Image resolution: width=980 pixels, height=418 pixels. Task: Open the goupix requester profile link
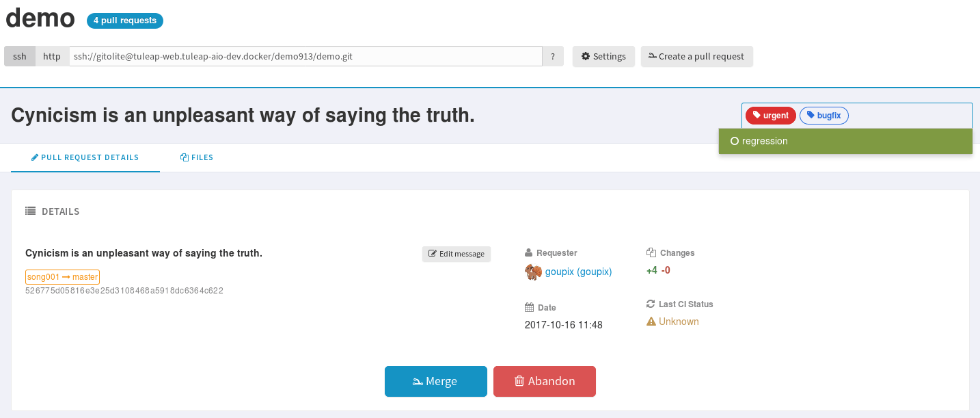click(x=578, y=271)
